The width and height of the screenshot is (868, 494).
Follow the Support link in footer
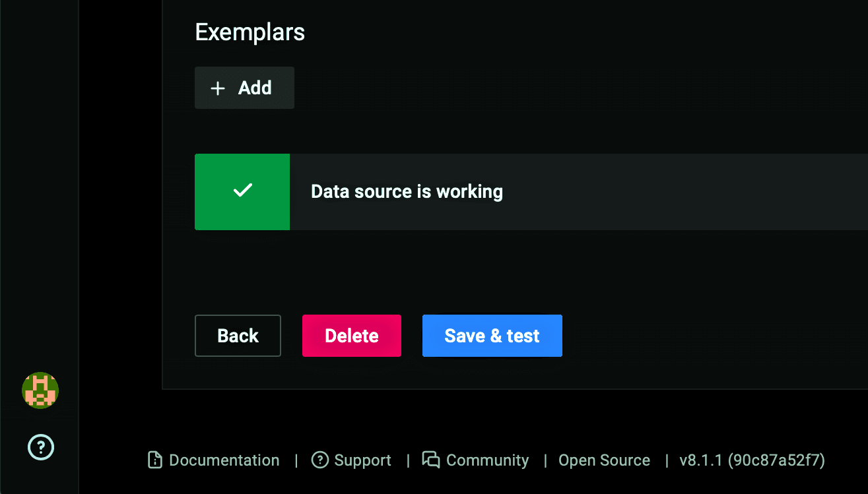click(362, 460)
